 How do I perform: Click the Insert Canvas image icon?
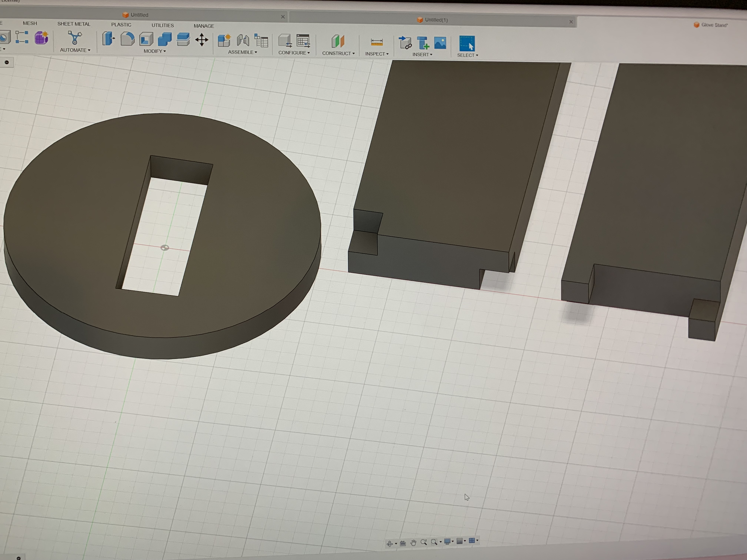[x=440, y=43]
